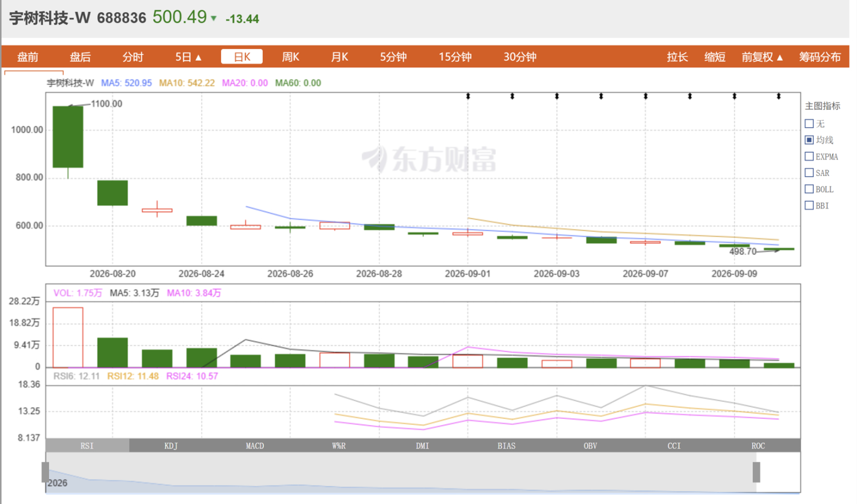Image resolution: width=857 pixels, height=504 pixels.
Task: Show the 15分钟 chart
Action: click(x=455, y=57)
